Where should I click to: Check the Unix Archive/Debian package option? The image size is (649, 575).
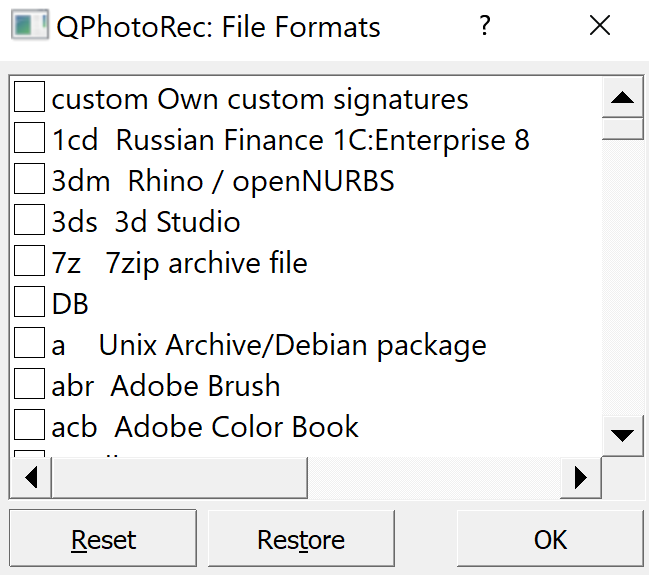tap(29, 344)
